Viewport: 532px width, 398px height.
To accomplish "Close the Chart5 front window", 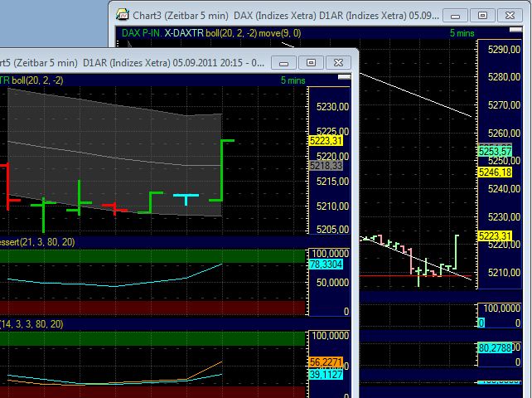I will click(x=338, y=63).
